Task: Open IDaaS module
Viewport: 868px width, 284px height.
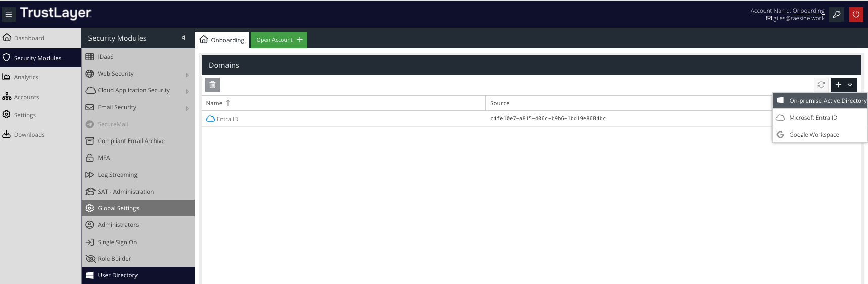Action: (x=138, y=57)
